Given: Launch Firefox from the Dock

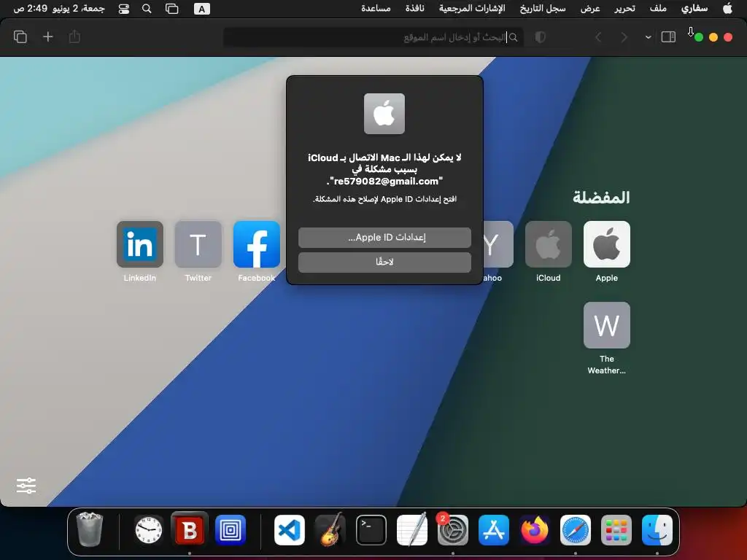Looking at the screenshot, I should pos(535,530).
